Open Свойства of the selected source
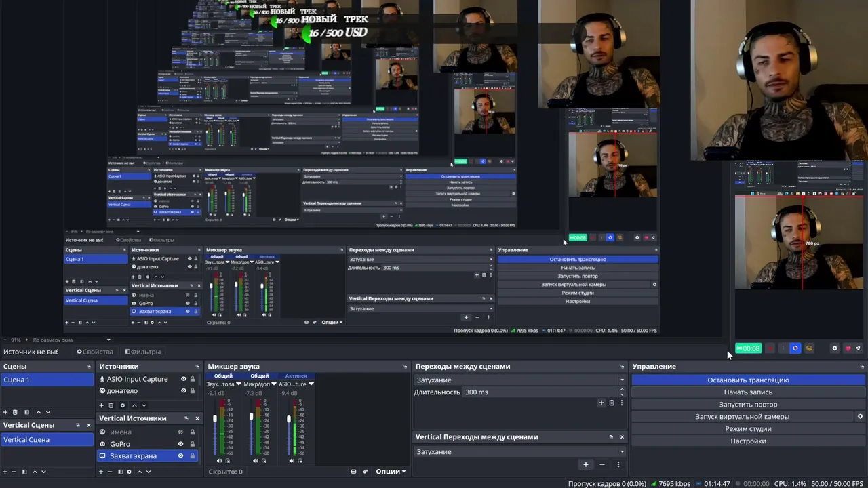868x488 pixels. [x=95, y=352]
